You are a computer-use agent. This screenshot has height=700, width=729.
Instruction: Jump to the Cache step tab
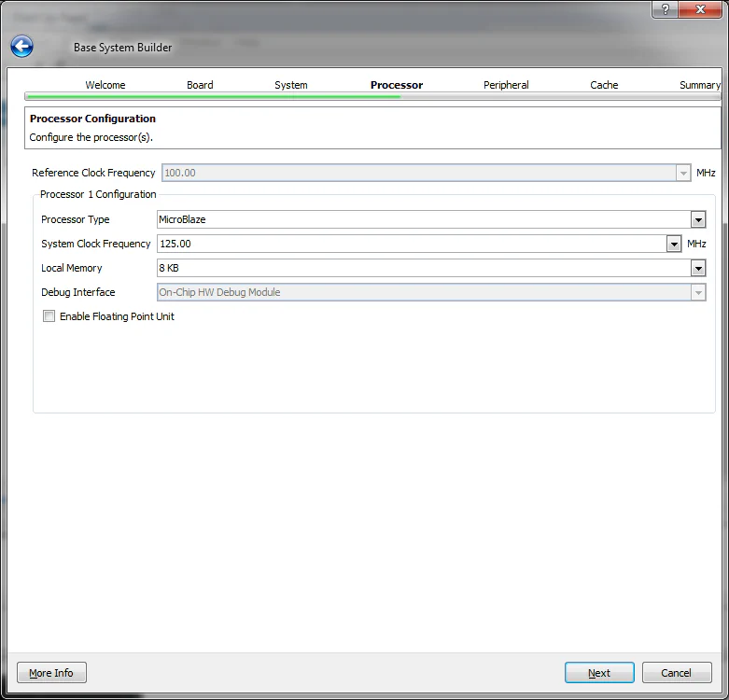[x=604, y=85]
